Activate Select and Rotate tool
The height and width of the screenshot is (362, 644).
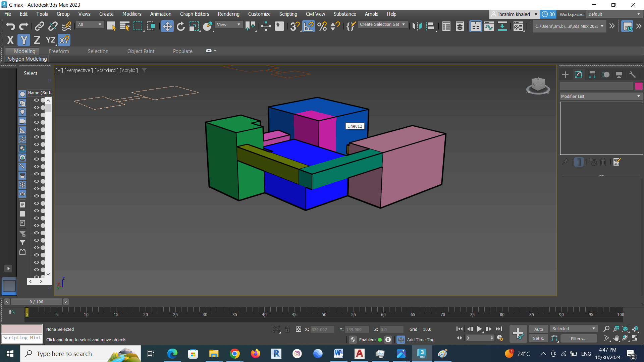coord(181,26)
